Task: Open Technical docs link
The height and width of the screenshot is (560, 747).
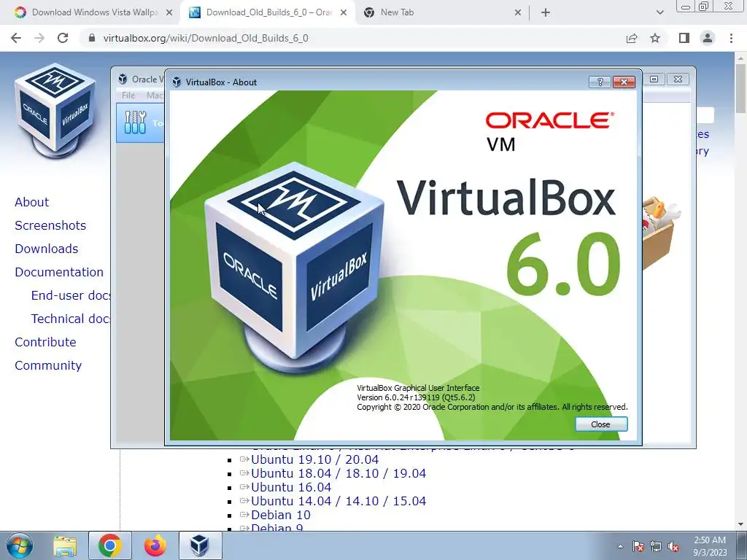Action: pyautogui.click(x=71, y=319)
